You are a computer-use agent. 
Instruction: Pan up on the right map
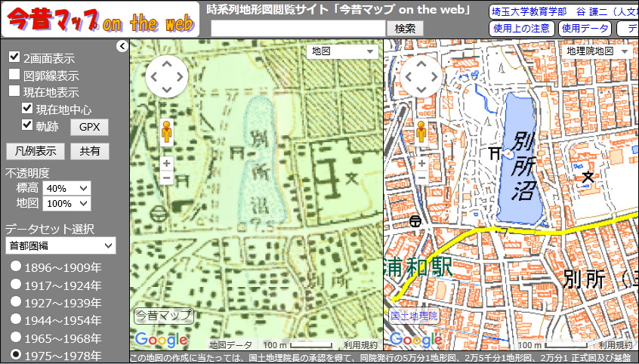tap(421, 63)
